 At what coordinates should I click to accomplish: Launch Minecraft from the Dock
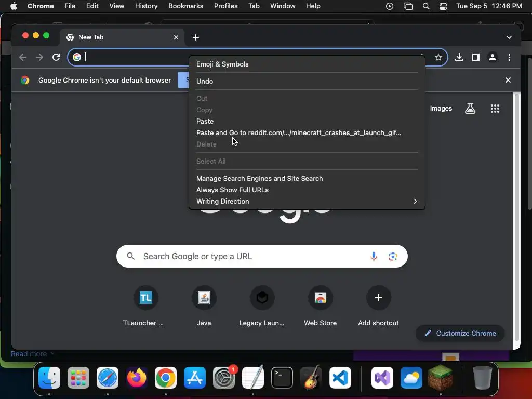(441, 378)
